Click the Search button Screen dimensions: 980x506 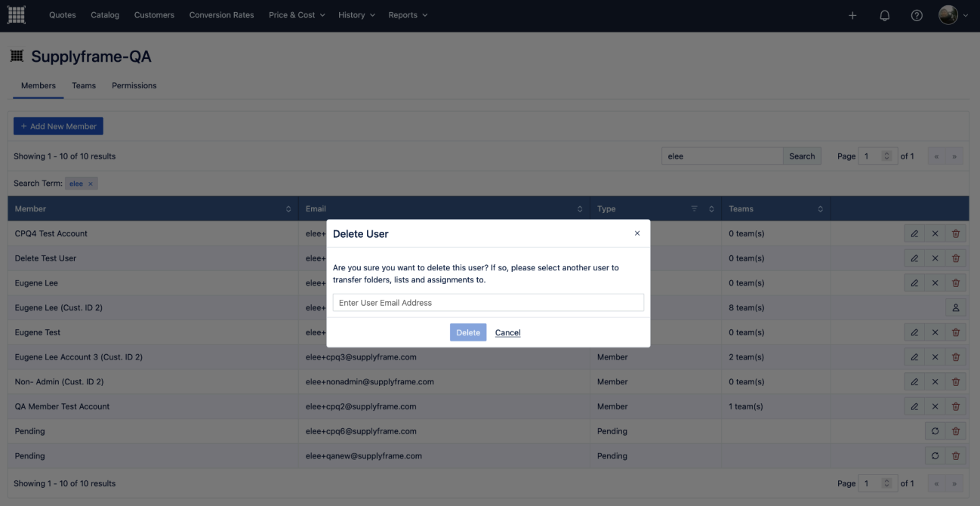coord(802,156)
